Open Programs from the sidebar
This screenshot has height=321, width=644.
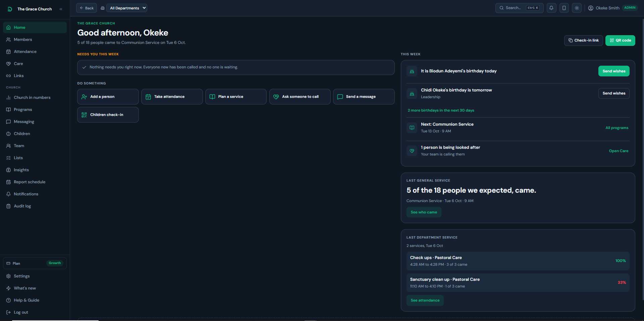[x=35, y=110]
